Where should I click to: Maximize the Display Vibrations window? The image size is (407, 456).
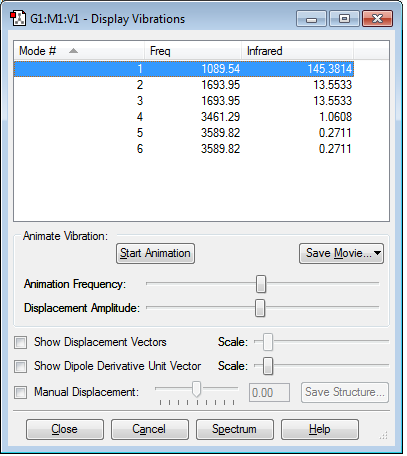pos(344,19)
